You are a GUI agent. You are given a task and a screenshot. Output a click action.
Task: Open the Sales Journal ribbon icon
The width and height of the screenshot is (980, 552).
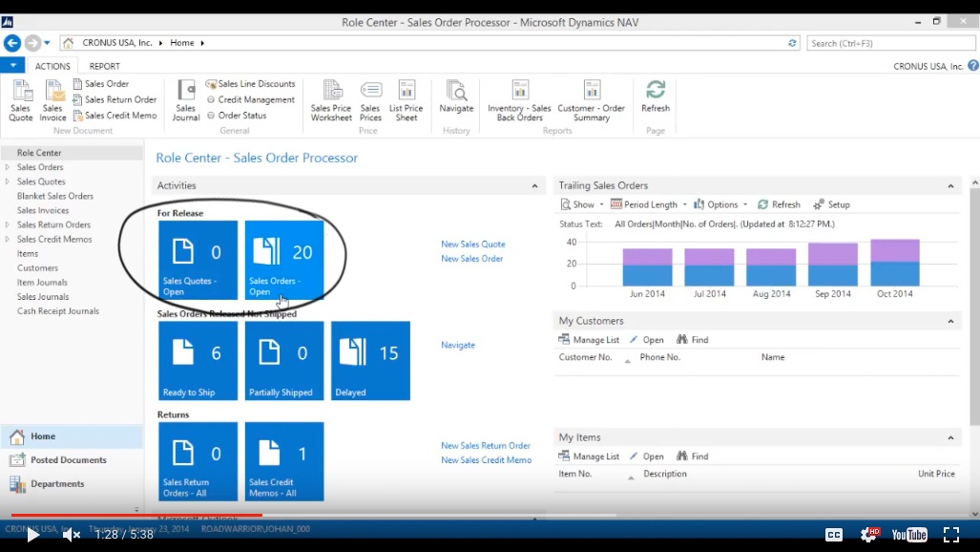coord(186,101)
